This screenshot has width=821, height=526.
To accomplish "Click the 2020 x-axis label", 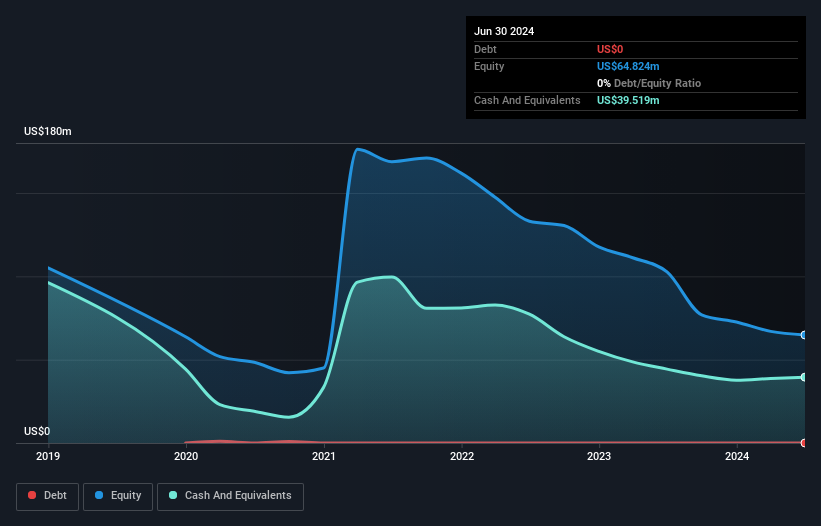I will [186, 456].
